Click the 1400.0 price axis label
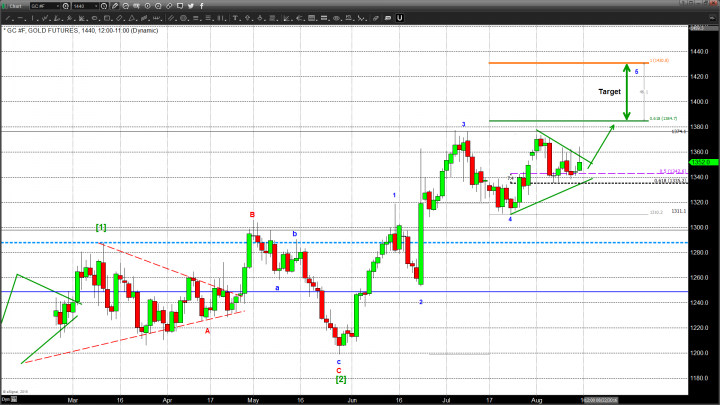Image resolution: width=720 pixels, height=405 pixels. click(699, 101)
